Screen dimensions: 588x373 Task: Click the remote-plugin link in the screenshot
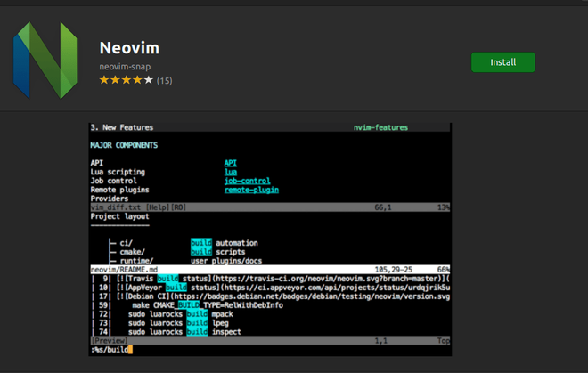pyautogui.click(x=251, y=191)
